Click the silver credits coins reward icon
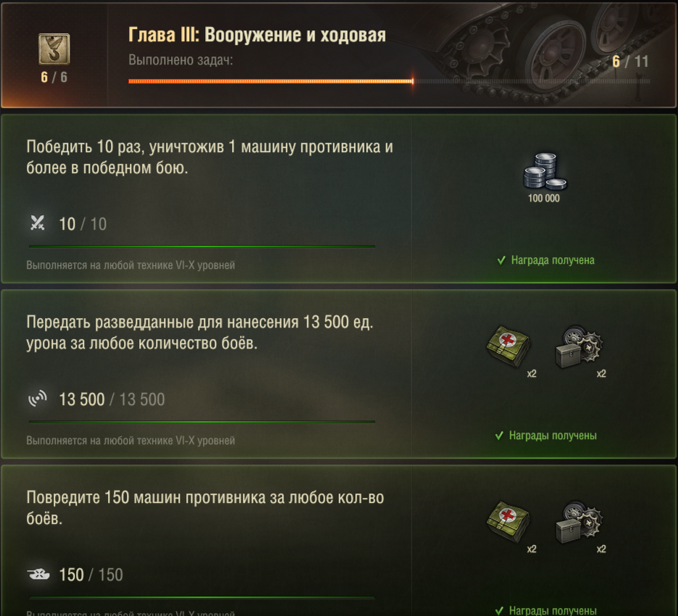The height and width of the screenshot is (616, 678). pyautogui.click(x=545, y=171)
